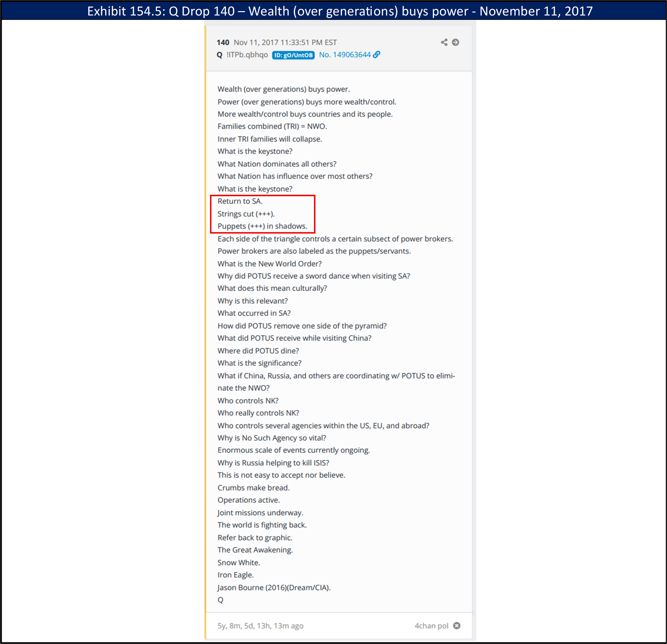Click the share icon on post 140

click(444, 42)
